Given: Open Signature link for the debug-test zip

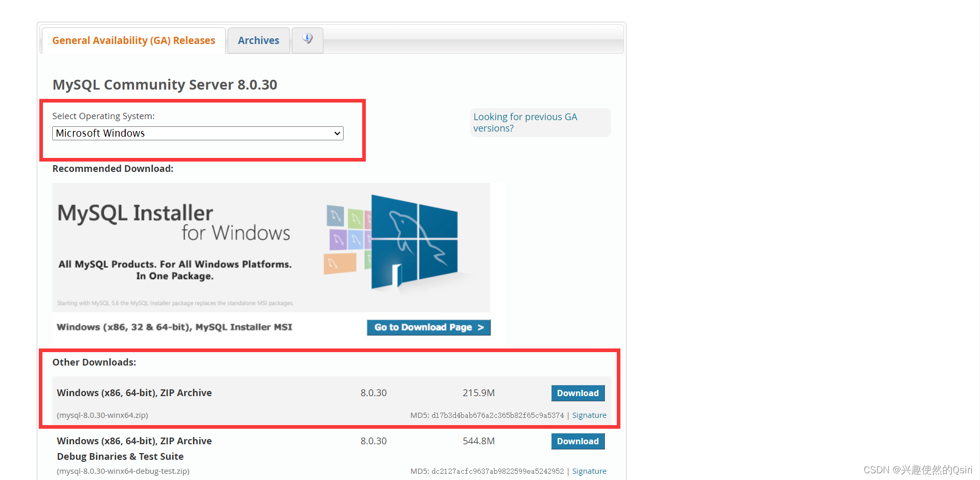Looking at the screenshot, I should (589, 471).
